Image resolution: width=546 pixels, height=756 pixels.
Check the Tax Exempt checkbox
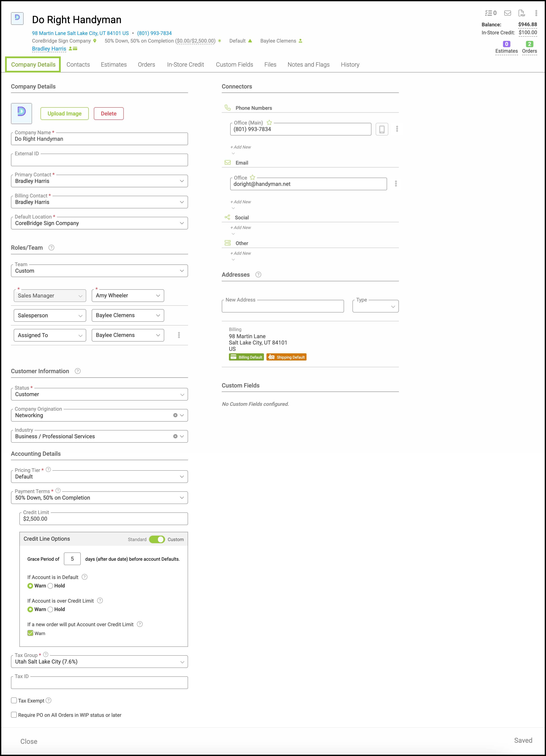click(x=14, y=700)
